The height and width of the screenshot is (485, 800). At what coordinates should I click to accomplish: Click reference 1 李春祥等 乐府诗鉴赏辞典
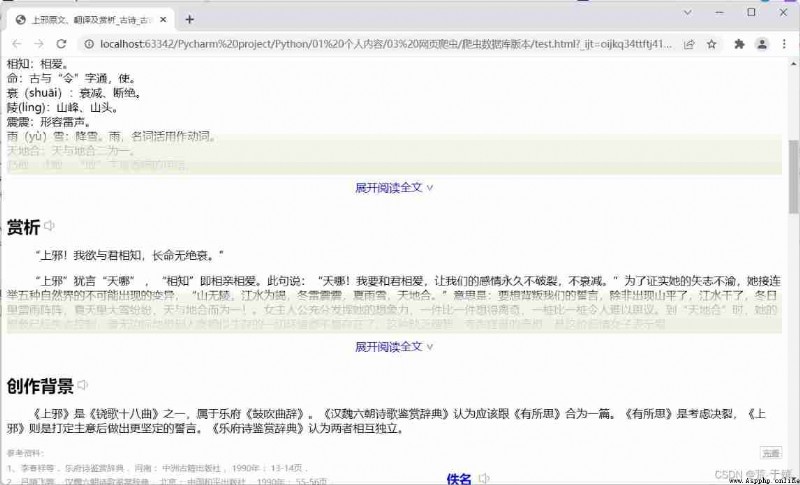pyautogui.click(x=157, y=468)
